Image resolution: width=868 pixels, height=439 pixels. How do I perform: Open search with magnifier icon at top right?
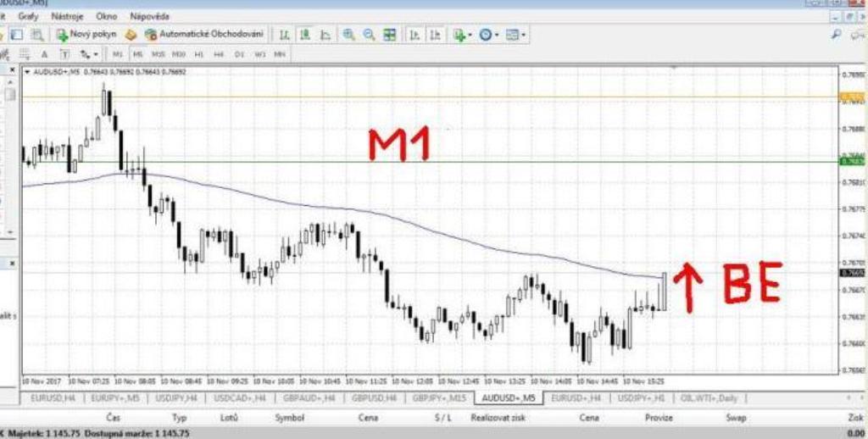coord(837,34)
